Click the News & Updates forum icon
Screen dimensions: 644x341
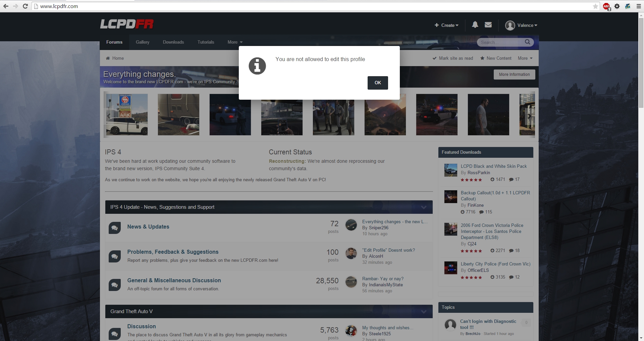(115, 228)
